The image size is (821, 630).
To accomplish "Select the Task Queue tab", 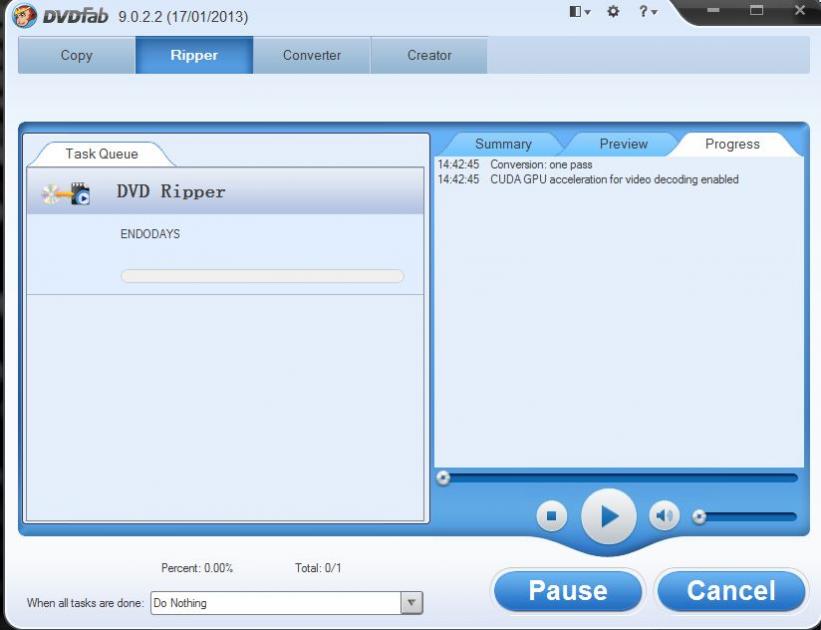I will click(101, 154).
